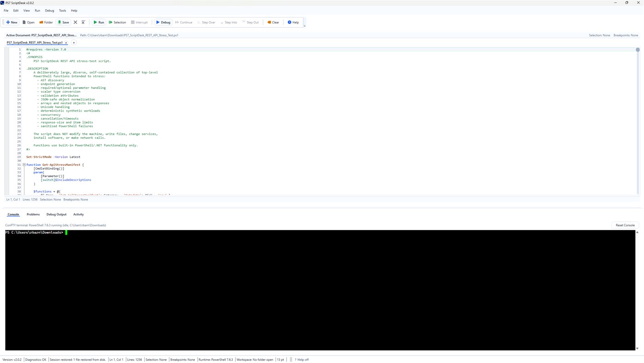Restore down the ScriptDesk window
644x363 pixels.
(x=626, y=3)
